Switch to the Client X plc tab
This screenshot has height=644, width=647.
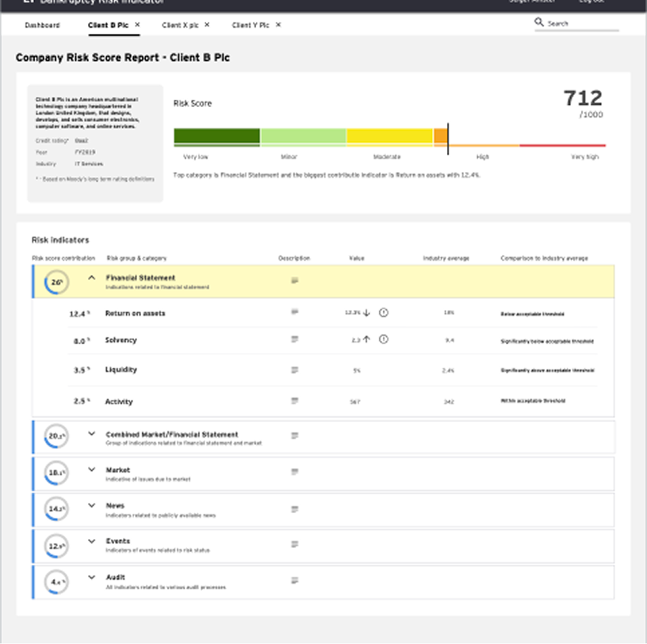180,25
